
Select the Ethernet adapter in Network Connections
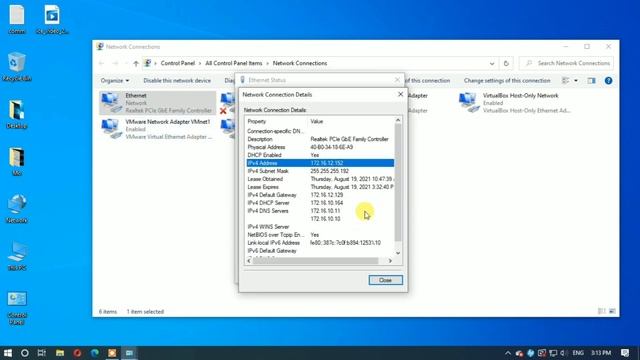(157, 103)
